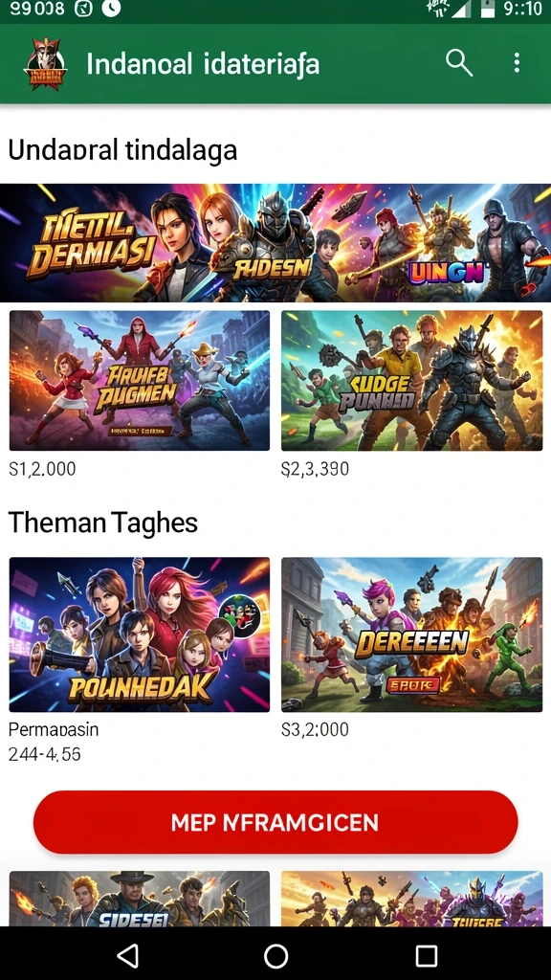Click the red MEP NFRAMGICEN button
Viewport: 551px width, 980px height.
click(x=275, y=822)
